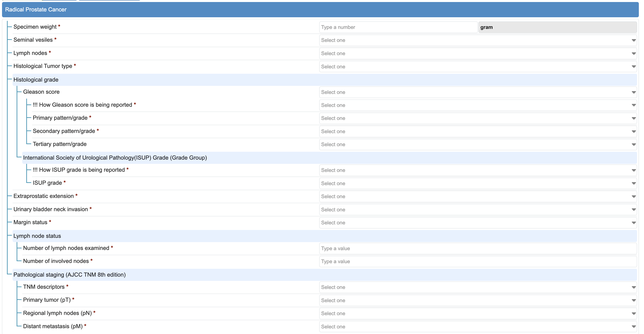Open the Primary tumor (pT) dropdown
Viewport: 644px width, 334px height.
[478, 300]
